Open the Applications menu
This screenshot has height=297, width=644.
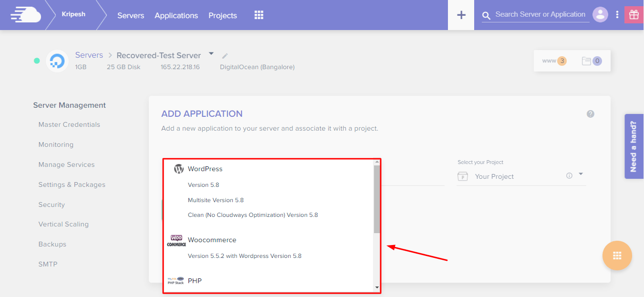tap(176, 15)
